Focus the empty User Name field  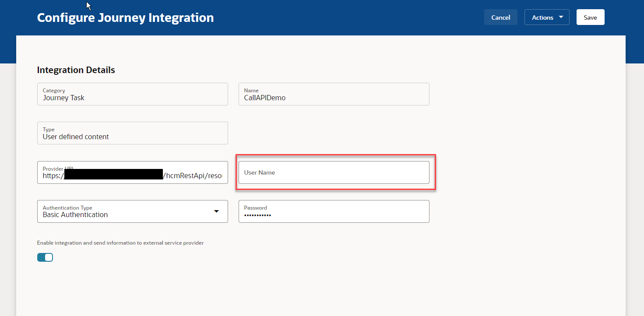(334, 172)
